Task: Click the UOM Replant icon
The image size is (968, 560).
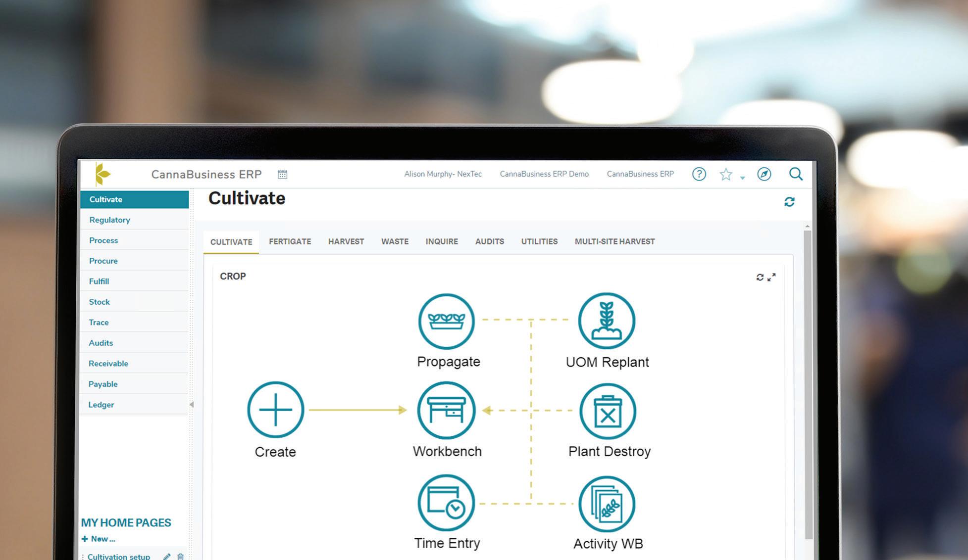Action: 607,321
